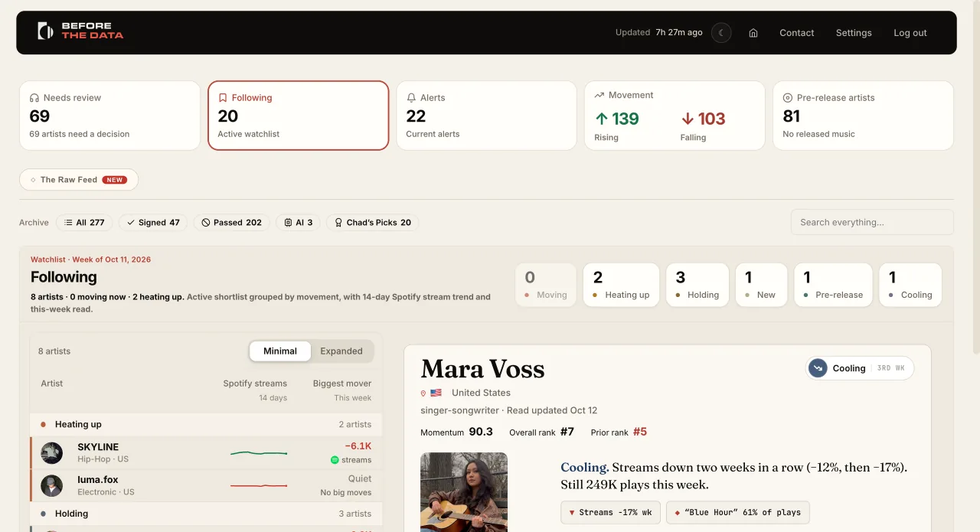Click the Cooling status badge
This screenshot has width=980, height=532.
point(860,368)
